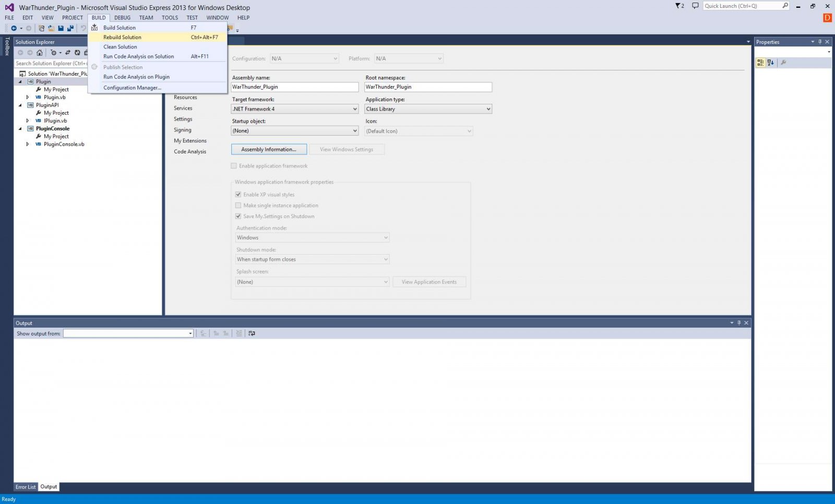Viewport: 835px width, 504px height.
Task: Click the feedback speech bubble icon
Action: pyautogui.click(x=695, y=6)
